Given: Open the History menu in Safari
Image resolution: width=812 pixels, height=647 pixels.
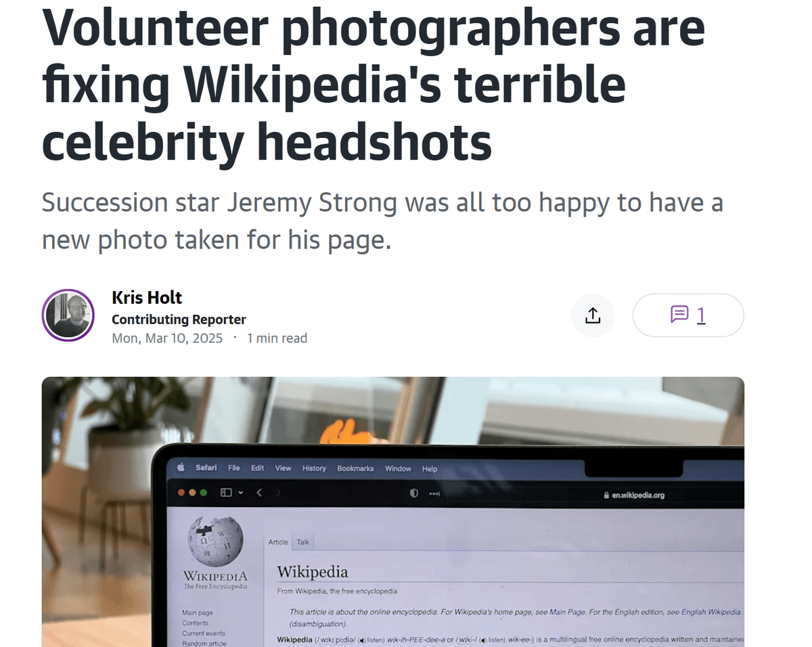Looking at the screenshot, I should click(x=314, y=468).
